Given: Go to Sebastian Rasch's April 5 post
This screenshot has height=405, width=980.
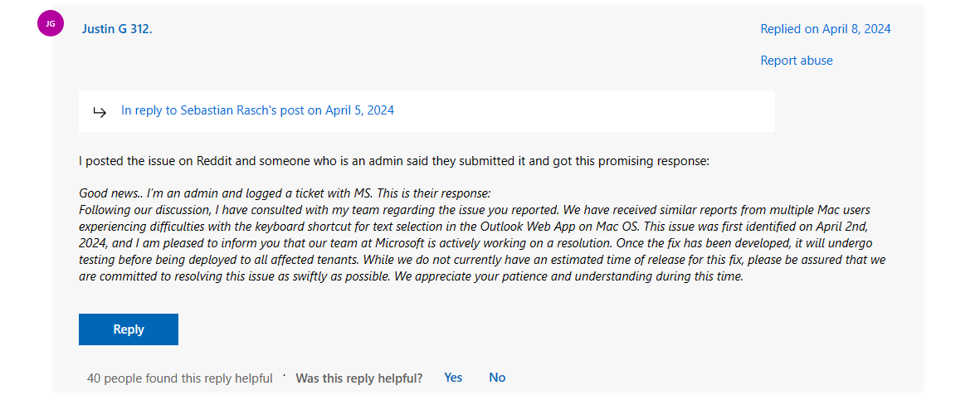Looking at the screenshot, I should (257, 110).
